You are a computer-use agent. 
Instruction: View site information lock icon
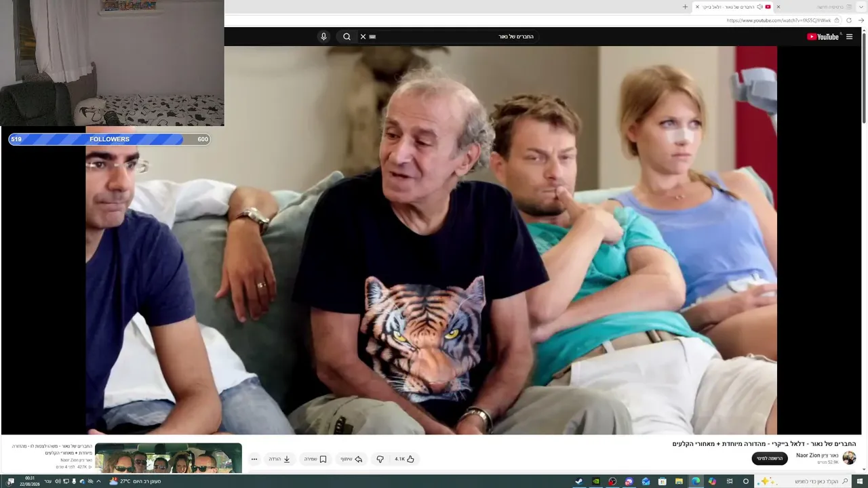coord(837,20)
